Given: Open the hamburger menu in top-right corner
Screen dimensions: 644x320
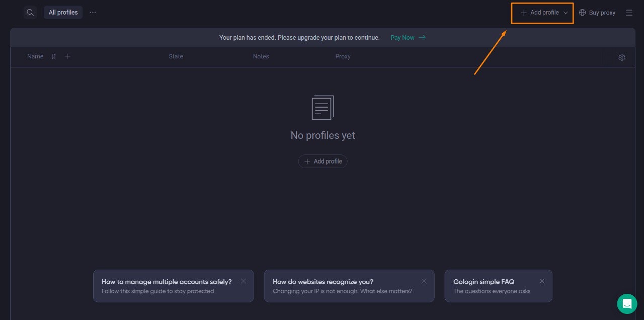Looking at the screenshot, I should [629, 12].
